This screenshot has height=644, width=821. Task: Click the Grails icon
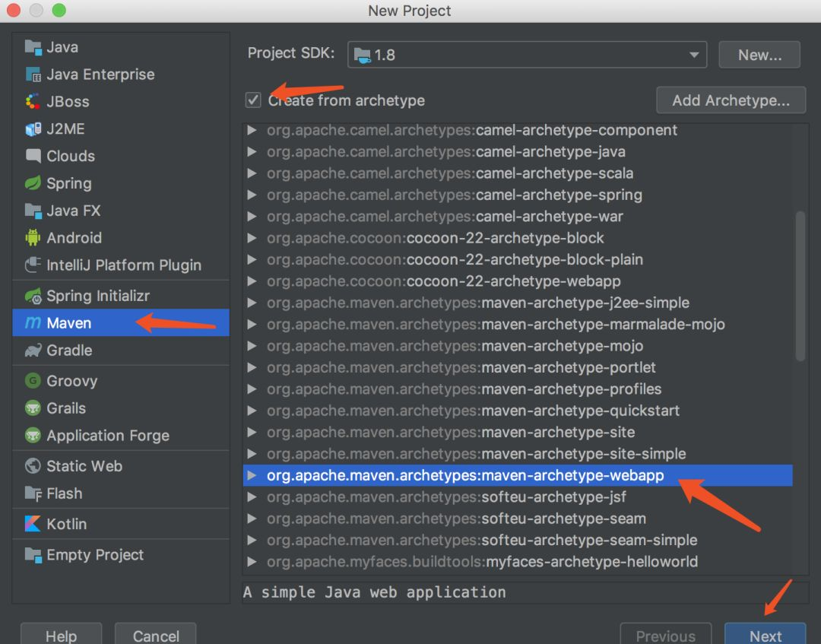tap(33, 408)
